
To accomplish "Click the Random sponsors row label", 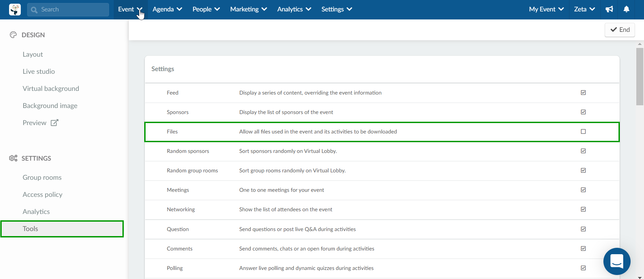I will pyautogui.click(x=188, y=151).
